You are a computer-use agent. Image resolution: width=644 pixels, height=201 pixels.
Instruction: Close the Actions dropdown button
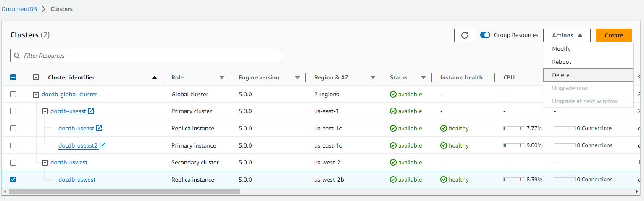tap(566, 35)
